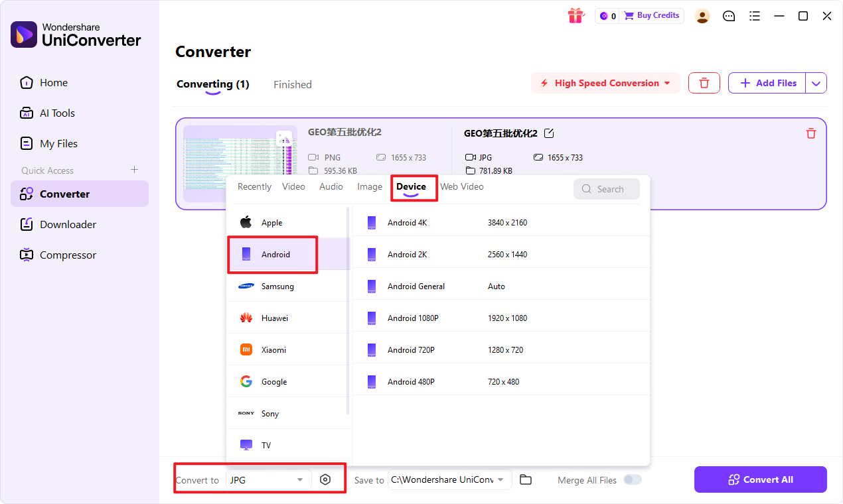
Task: Switch to the Image format tab
Action: (x=370, y=187)
